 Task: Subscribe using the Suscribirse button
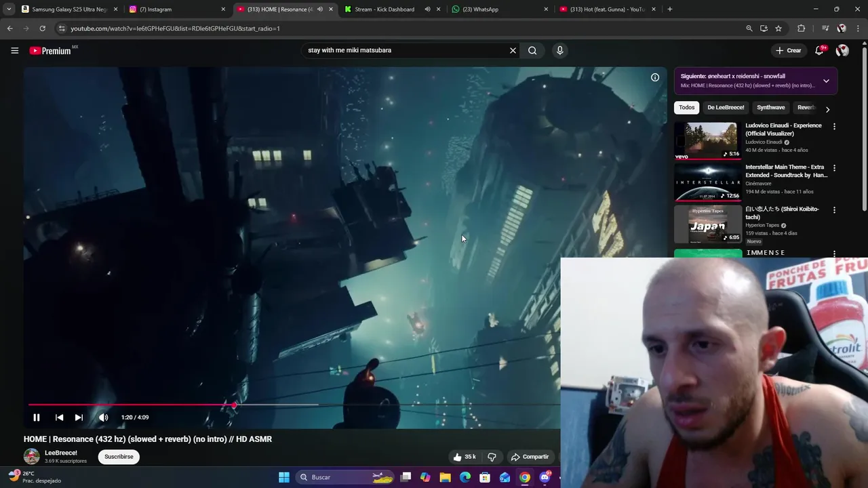119,457
